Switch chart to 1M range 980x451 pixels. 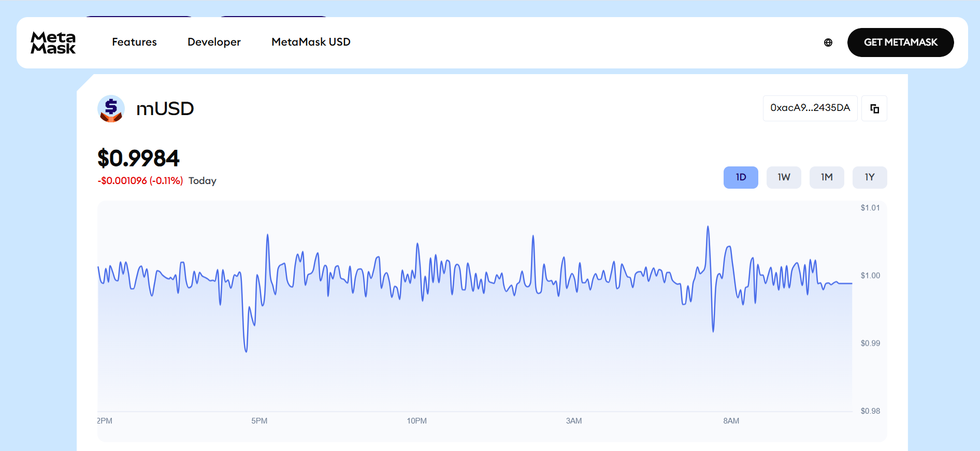pos(827,177)
